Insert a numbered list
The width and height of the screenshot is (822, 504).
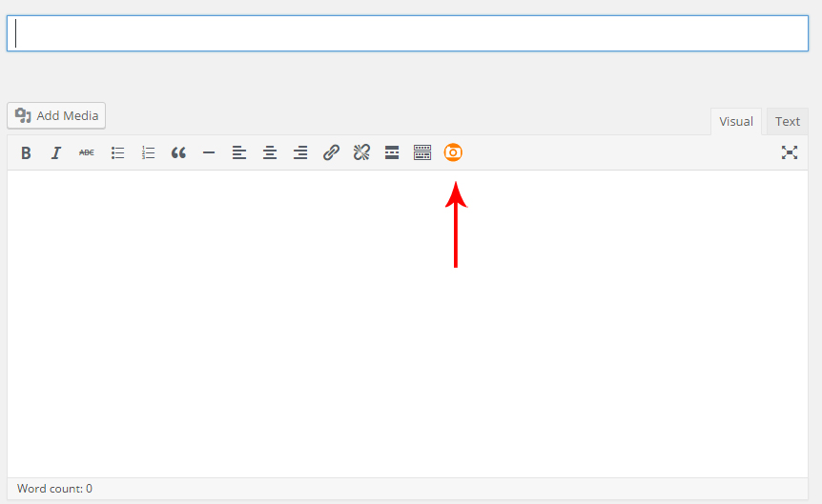[148, 153]
